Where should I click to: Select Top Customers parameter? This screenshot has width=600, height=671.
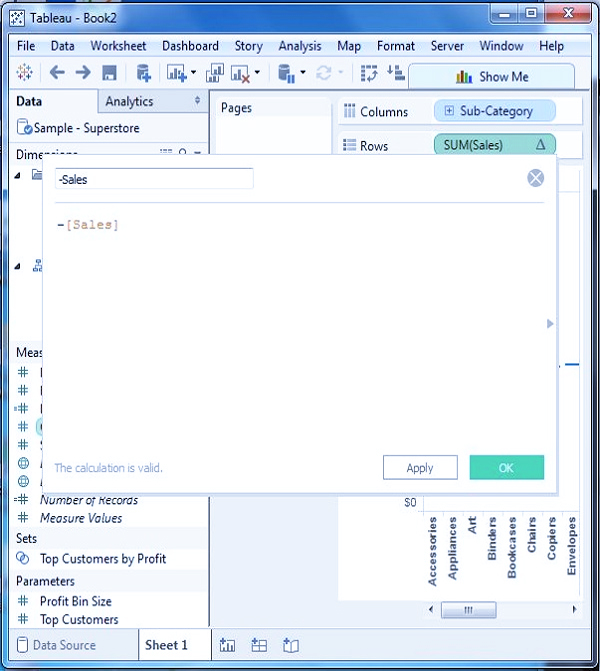pyautogui.click(x=79, y=620)
